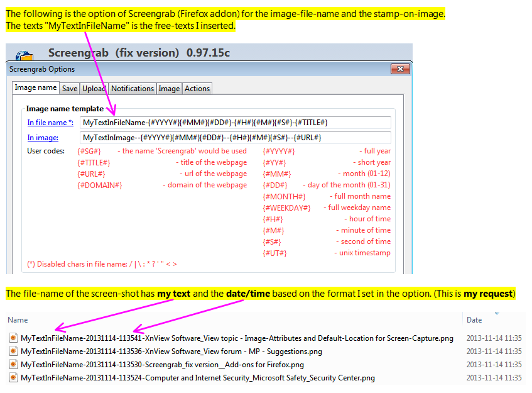Click the {#SG#} user code
Image resolution: width=532 pixels, height=393 pixels.
point(89,151)
